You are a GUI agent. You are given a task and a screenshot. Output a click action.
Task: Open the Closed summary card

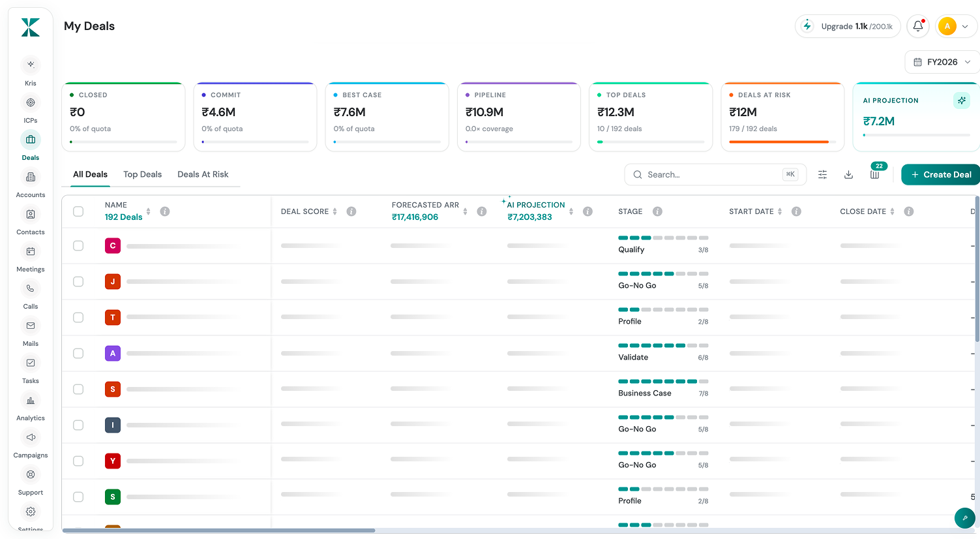coord(123,117)
